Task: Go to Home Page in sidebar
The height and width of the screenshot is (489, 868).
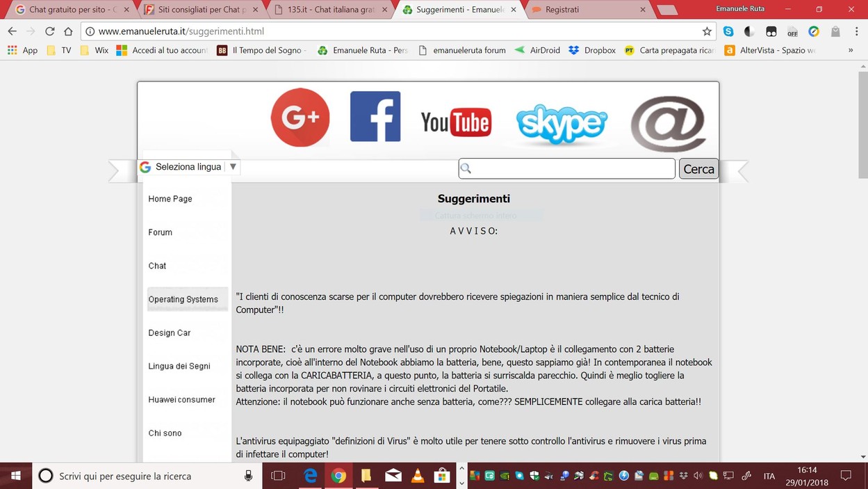Action: tap(170, 199)
